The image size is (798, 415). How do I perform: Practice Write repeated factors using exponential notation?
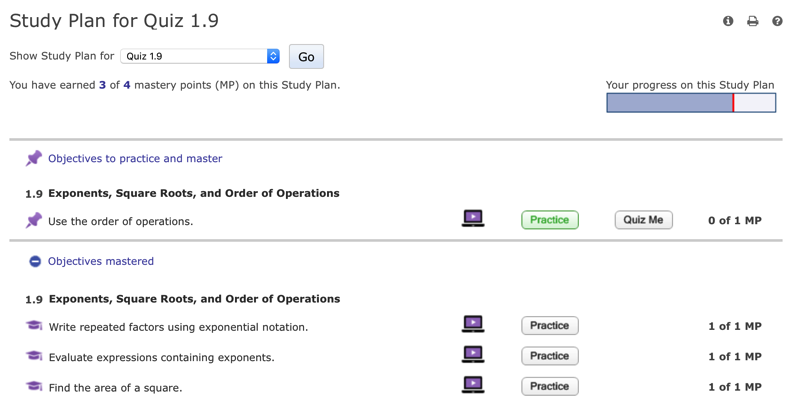click(549, 325)
